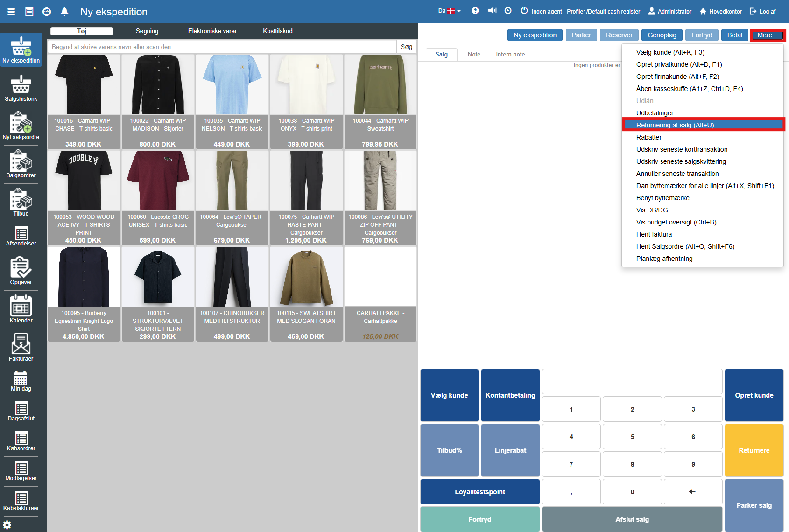Click the Søg search button
The height and width of the screenshot is (532, 789).
pyautogui.click(x=406, y=47)
